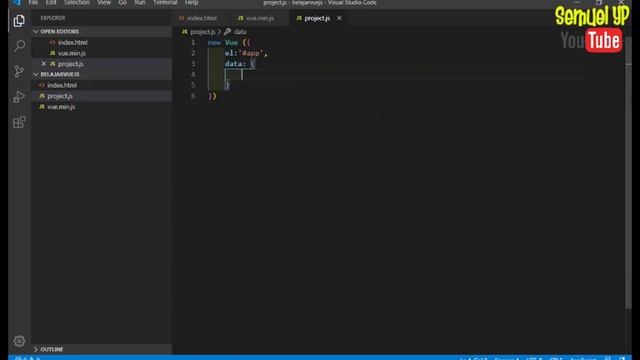Open the File menu

tap(33, 2)
